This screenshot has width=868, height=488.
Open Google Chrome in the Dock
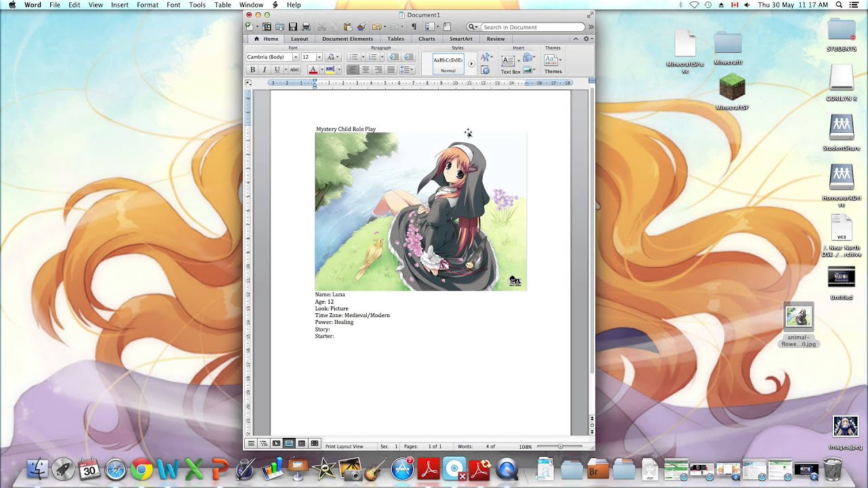click(x=142, y=469)
